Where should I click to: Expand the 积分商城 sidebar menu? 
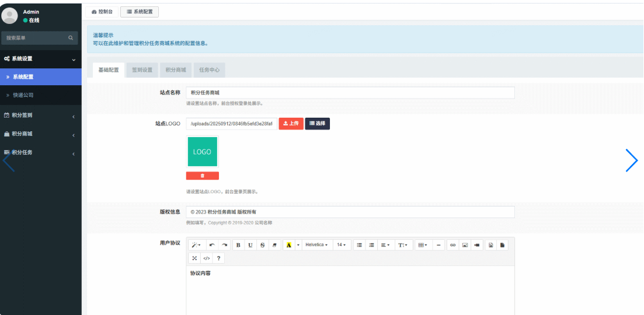[40, 134]
